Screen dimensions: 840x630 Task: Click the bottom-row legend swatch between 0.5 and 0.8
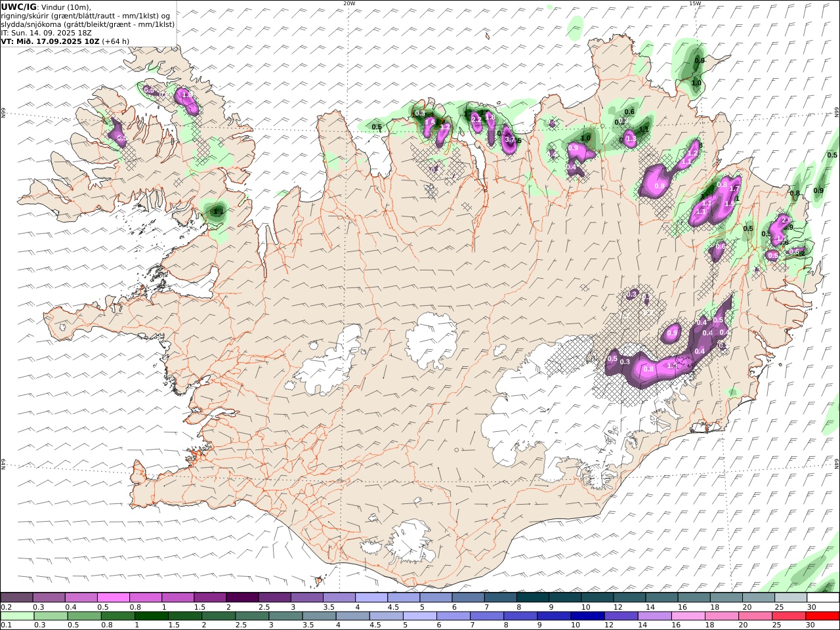tap(84, 616)
